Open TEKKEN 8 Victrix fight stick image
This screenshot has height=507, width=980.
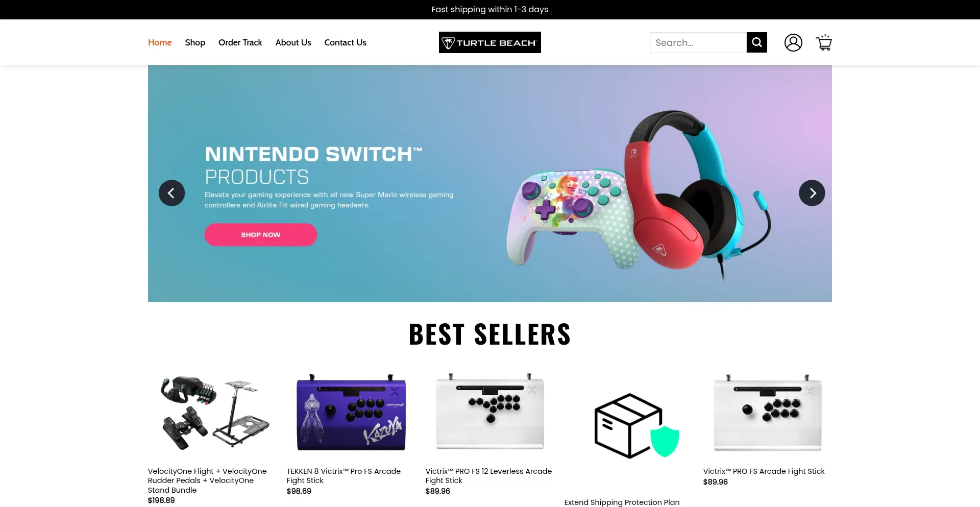click(x=351, y=413)
